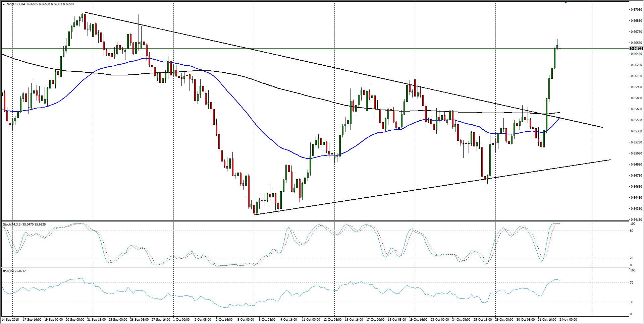Click the Stochastic 80 level label
Image resolution: width=644 pixels, height=324 pixels.
pos(632,231)
